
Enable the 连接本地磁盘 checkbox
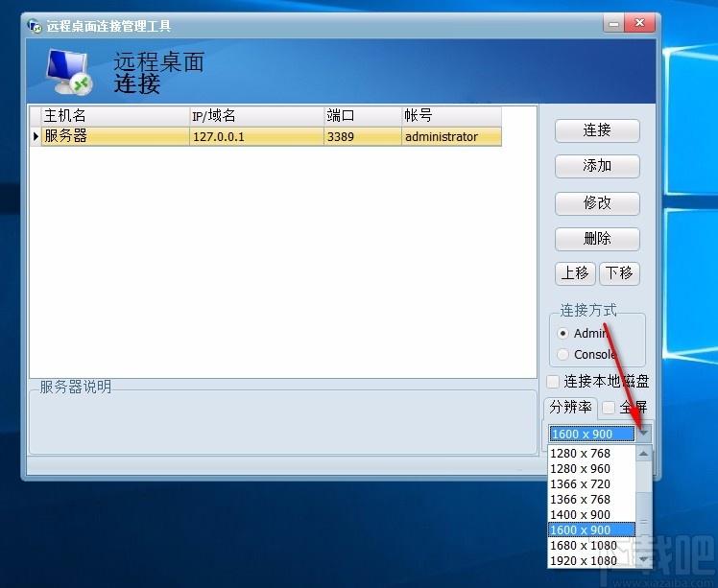[553, 382]
